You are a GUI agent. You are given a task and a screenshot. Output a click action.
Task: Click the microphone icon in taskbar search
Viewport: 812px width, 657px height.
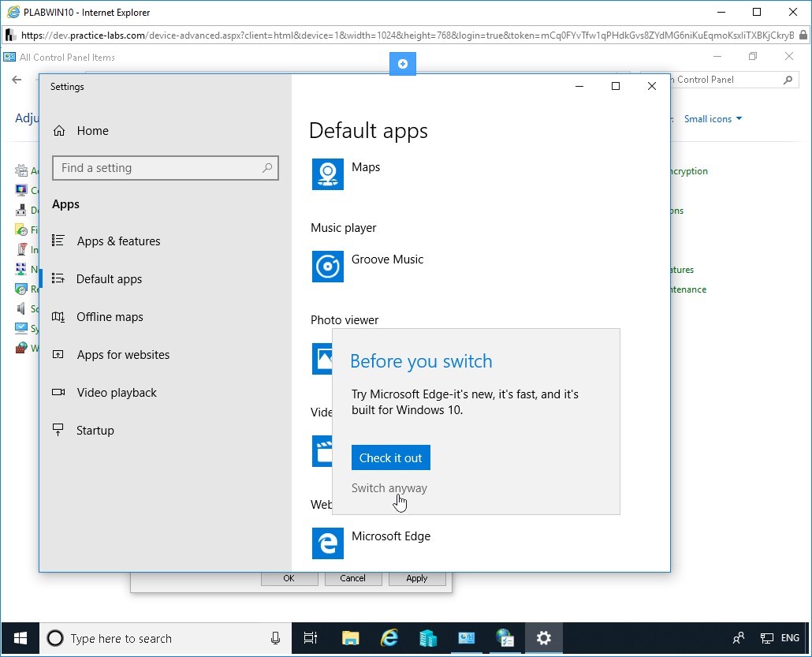pyautogui.click(x=275, y=638)
